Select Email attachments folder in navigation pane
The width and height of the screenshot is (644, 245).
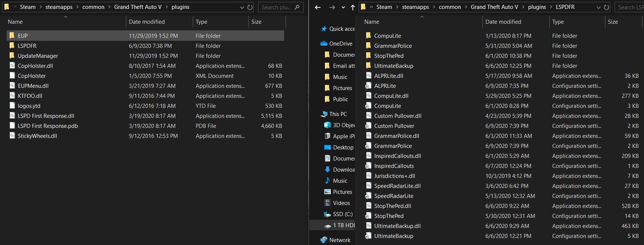point(339,66)
